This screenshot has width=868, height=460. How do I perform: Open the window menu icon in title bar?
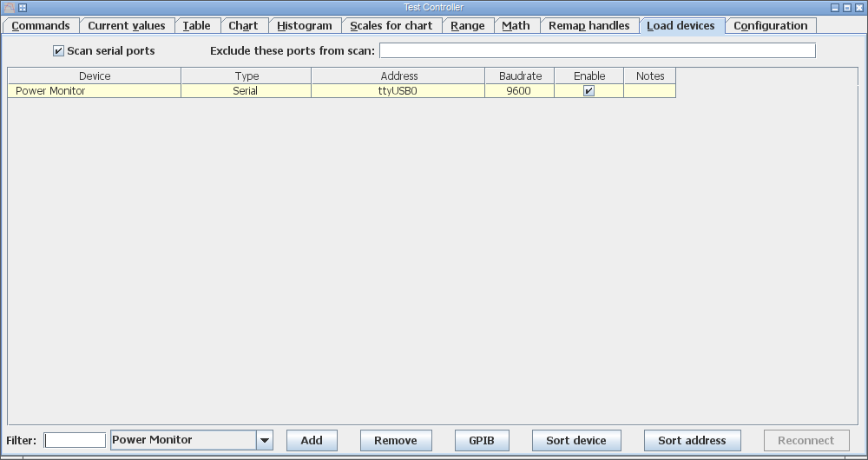[9, 8]
